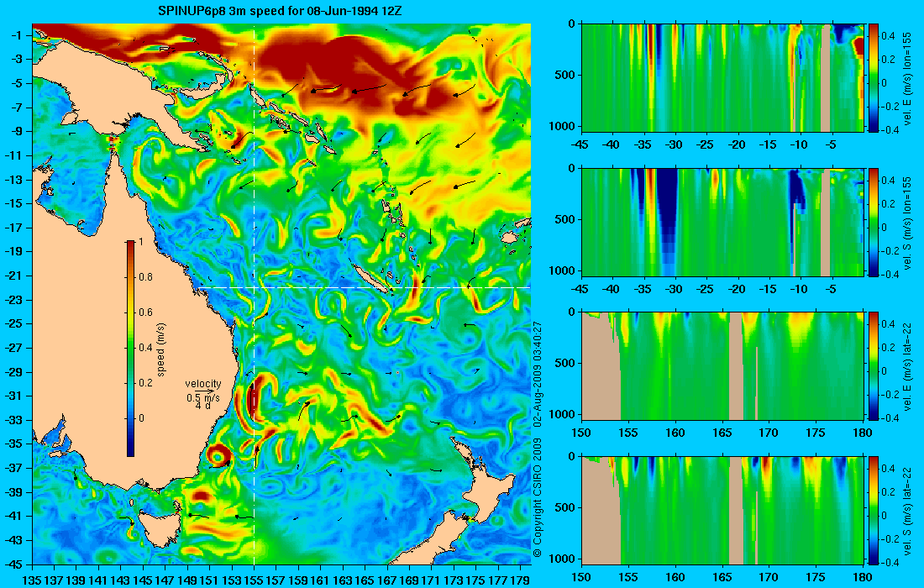
Task: Click the circular eddy ring near 151°E, 36°S
Action: [218, 456]
